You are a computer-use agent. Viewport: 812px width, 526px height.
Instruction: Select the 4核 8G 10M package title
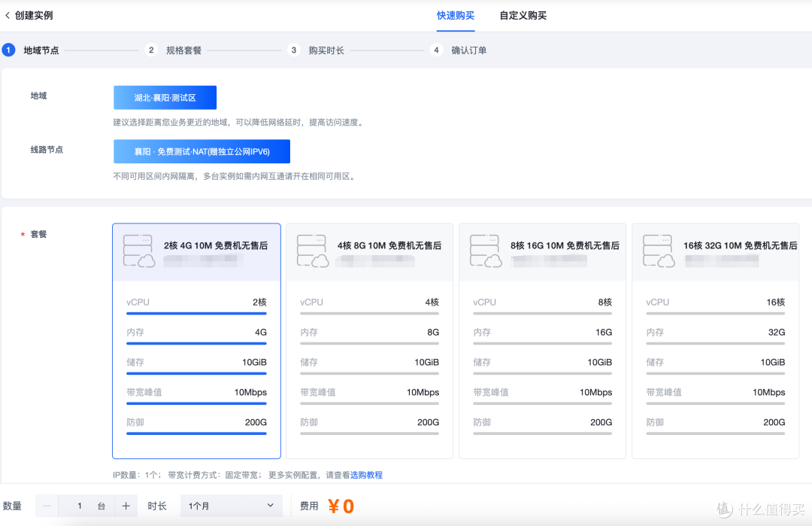point(389,245)
